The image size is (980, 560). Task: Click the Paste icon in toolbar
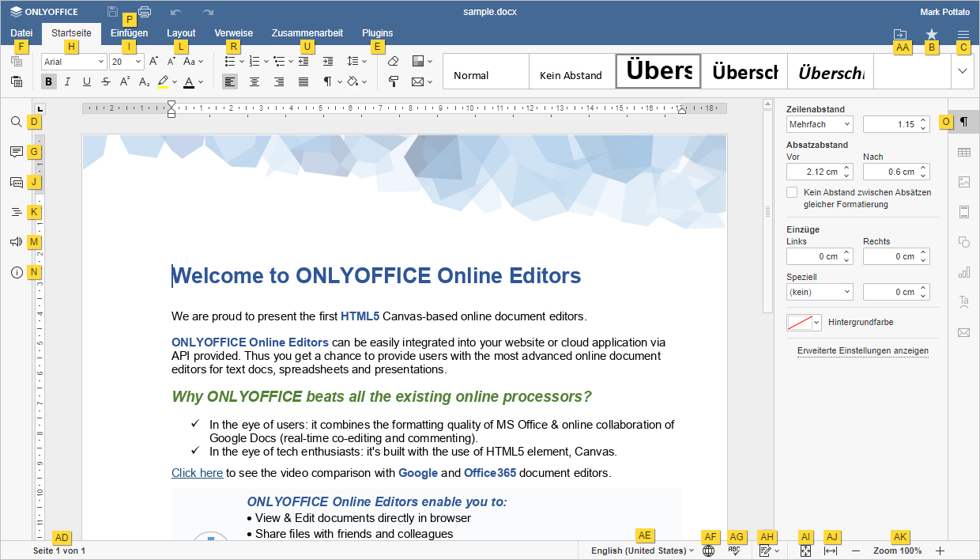coord(17,81)
